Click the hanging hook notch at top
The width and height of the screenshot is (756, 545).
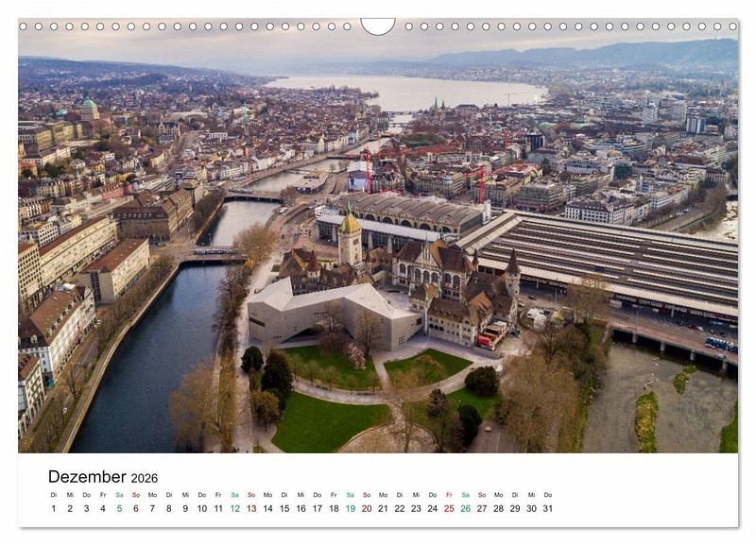378,26
